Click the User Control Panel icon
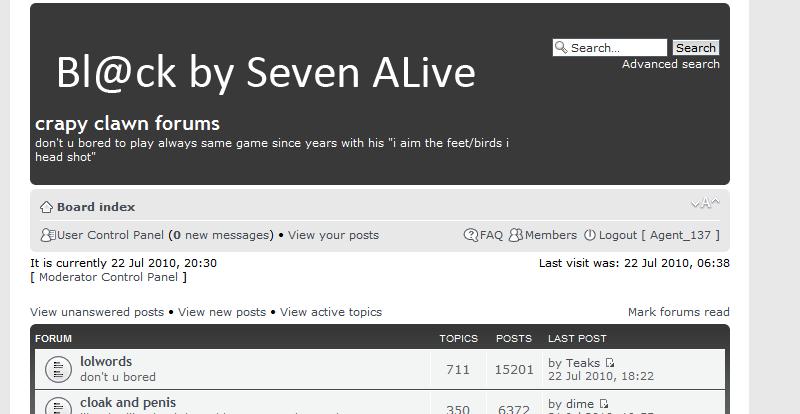800x414 pixels. [x=47, y=235]
